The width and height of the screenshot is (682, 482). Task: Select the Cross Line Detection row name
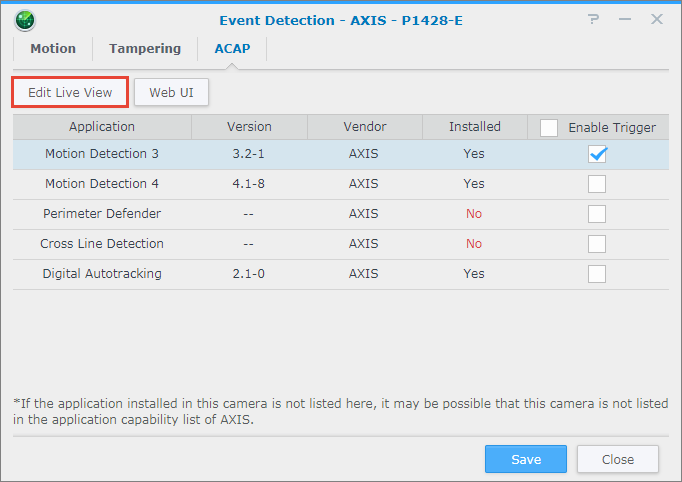102,244
